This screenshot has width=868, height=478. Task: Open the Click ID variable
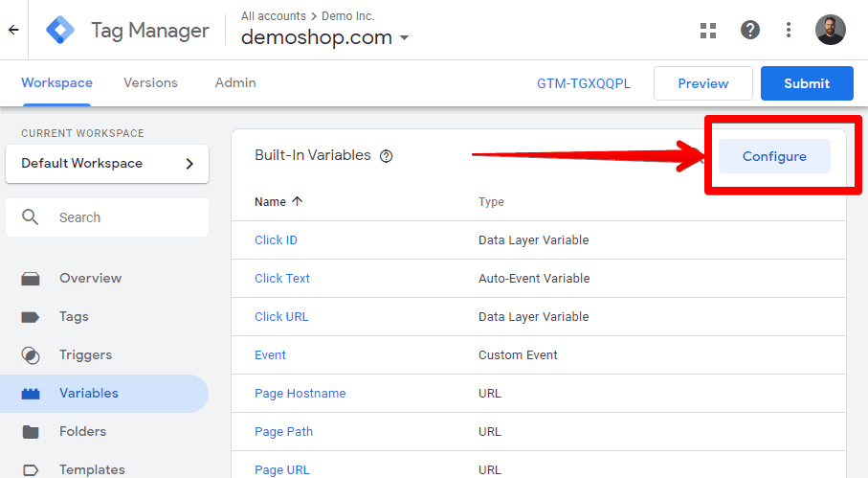click(x=276, y=239)
